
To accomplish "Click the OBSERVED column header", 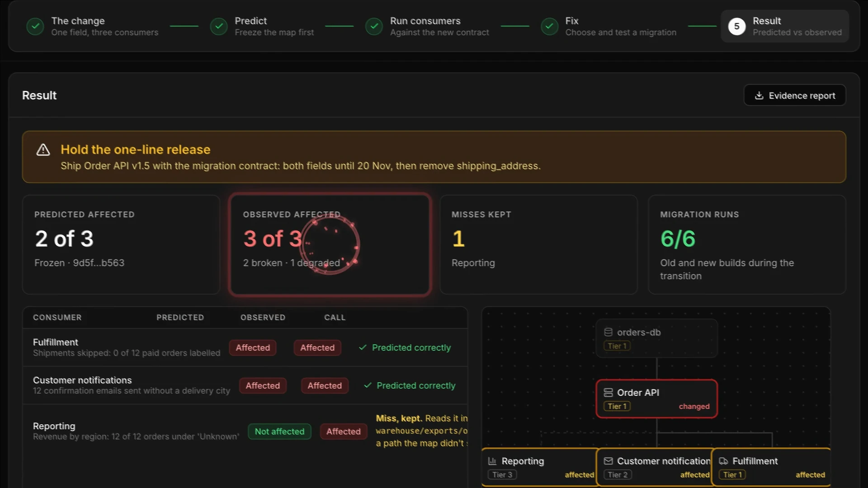I will tap(263, 318).
